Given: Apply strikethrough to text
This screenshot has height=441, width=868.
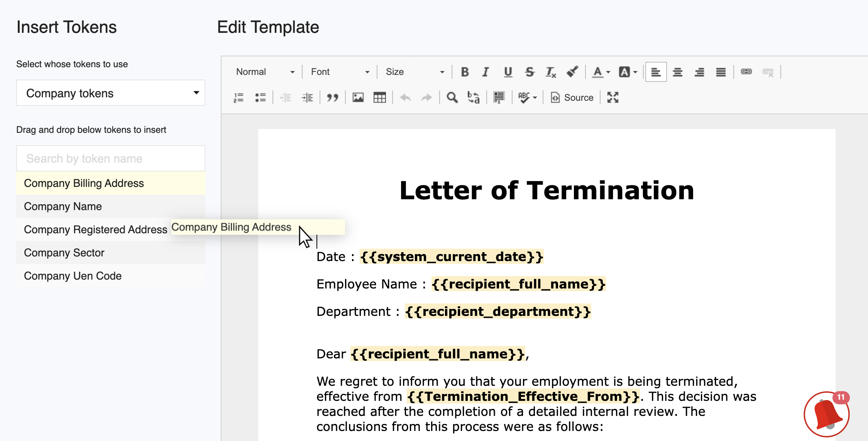Looking at the screenshot, I should coord(530,72).
